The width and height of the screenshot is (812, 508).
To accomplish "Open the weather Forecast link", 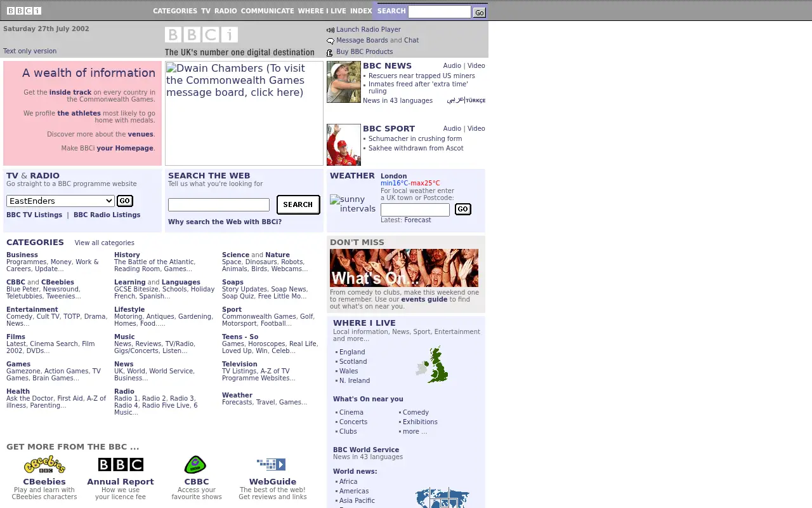I will coord(417,220).
